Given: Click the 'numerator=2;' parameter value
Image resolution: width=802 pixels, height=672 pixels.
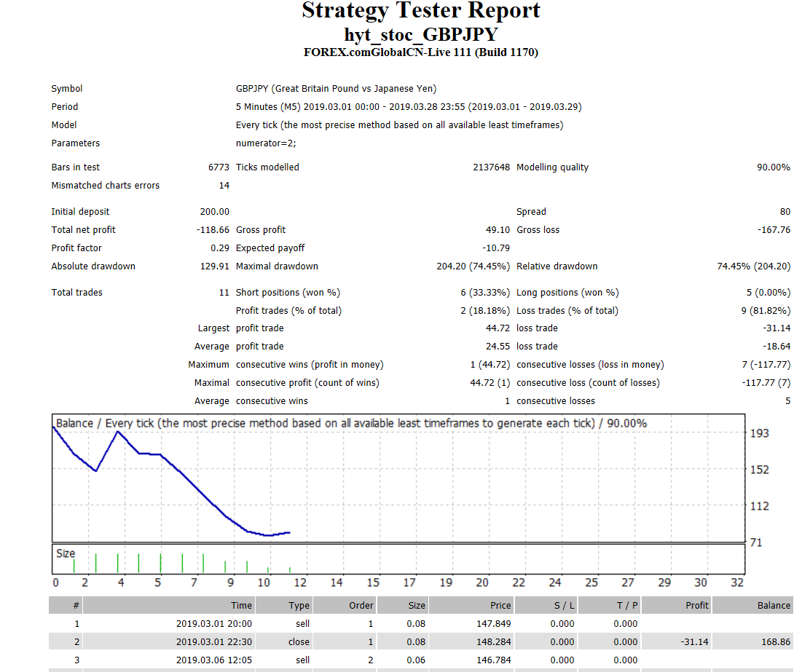Looking at the screenshot, I should click(266, 143).
